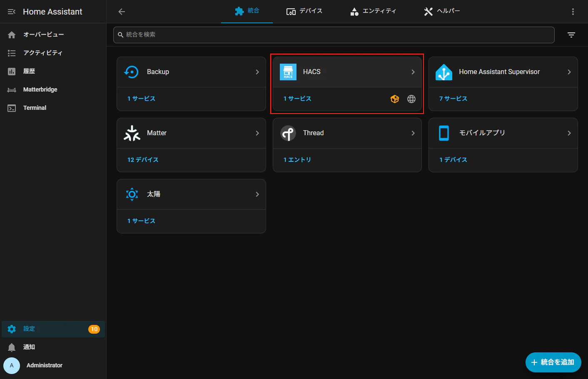The height and width of the screenshot is (379, 588).
Task: Click the Thread card title
Action: [x=313, y=133]
